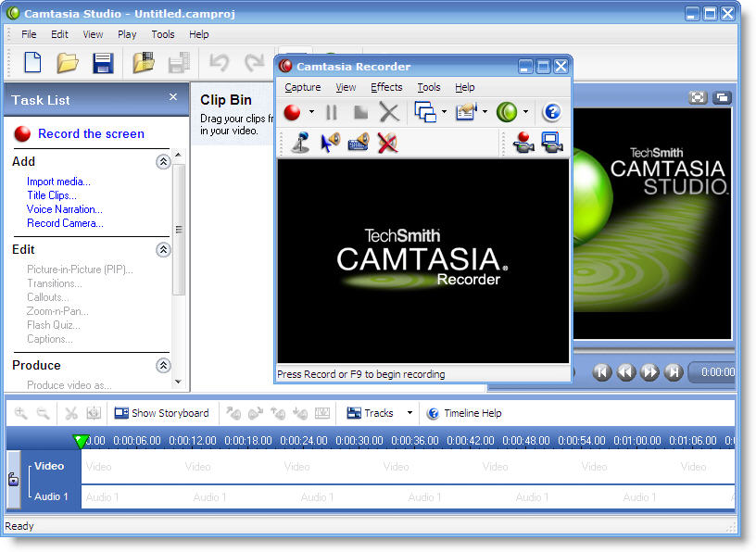This screenshot has width=756, height=552.
Task: Click the Undo arrow in Studio toolbar
Action: coord(219,63)
